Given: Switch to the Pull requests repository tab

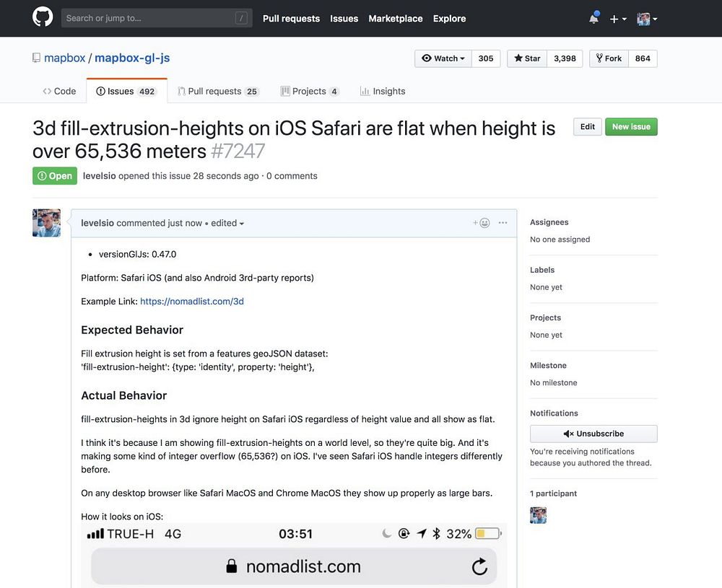Looking at the screenshot, I should (x=214, y=92).
